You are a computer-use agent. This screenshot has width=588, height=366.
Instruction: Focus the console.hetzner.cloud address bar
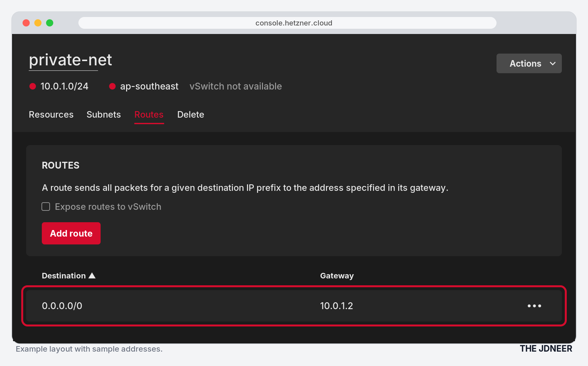coord(287,23)
